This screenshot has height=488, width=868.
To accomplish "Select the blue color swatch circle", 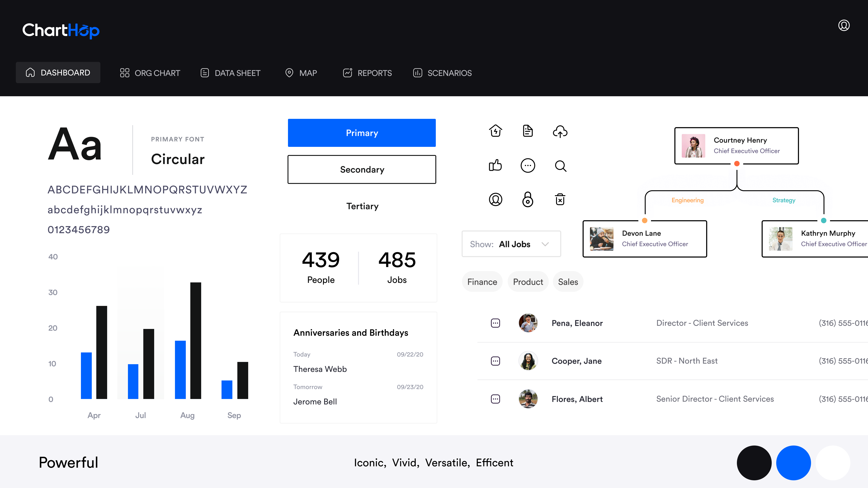I will pyautogui.click(x=793, y=463).
